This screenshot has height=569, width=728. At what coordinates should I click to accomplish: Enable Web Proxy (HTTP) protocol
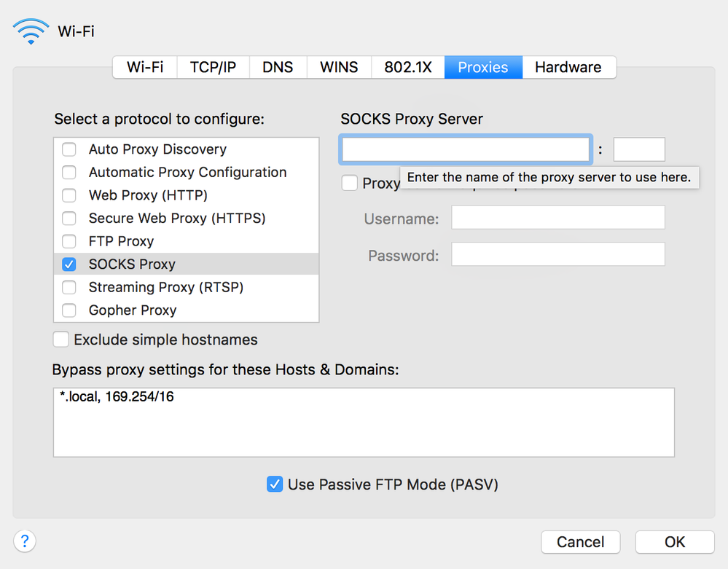pos(69,195)
